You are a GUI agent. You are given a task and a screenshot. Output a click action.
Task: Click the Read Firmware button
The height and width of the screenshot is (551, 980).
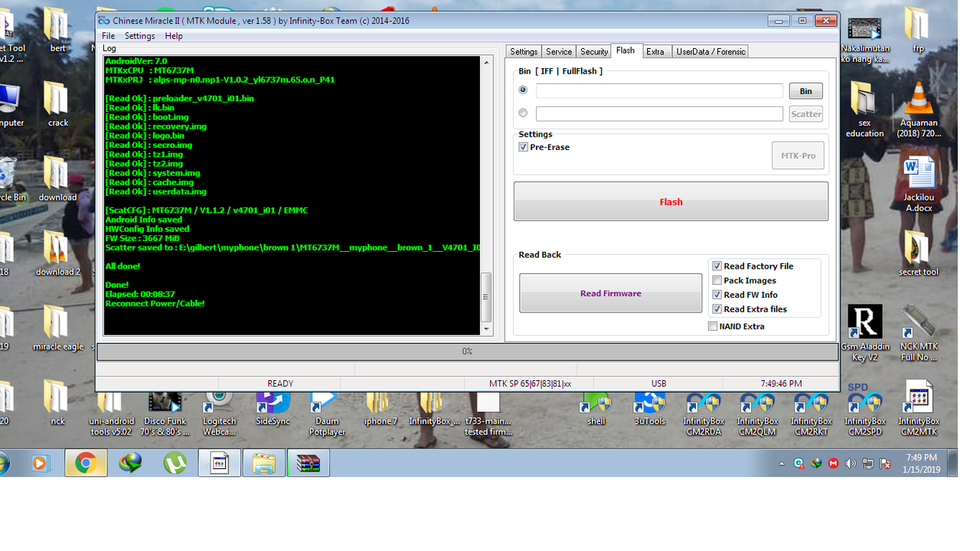pos(610,293)
